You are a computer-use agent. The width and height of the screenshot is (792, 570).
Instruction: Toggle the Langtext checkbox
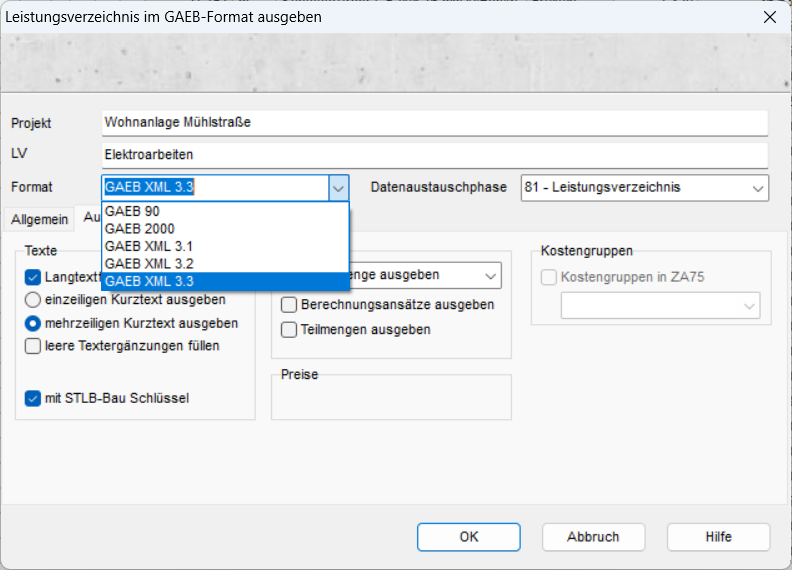click(x=33, y=277)
